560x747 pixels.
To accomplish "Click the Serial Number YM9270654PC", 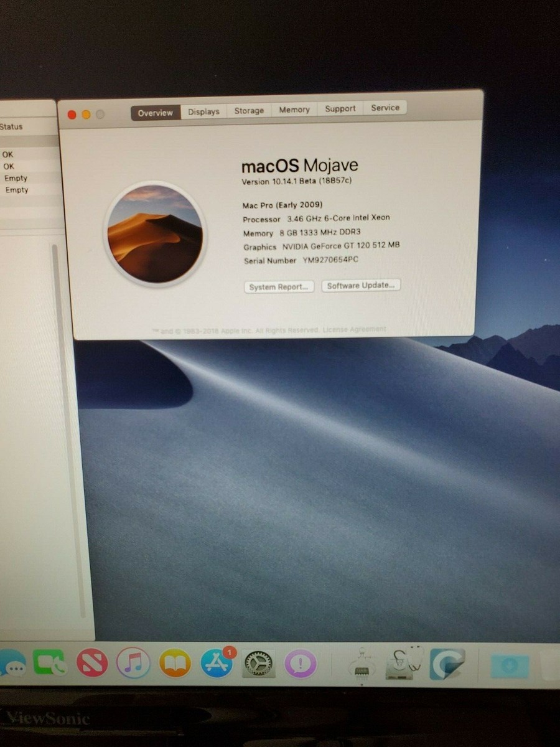I will pyautogui.click(x=301, y=260).
